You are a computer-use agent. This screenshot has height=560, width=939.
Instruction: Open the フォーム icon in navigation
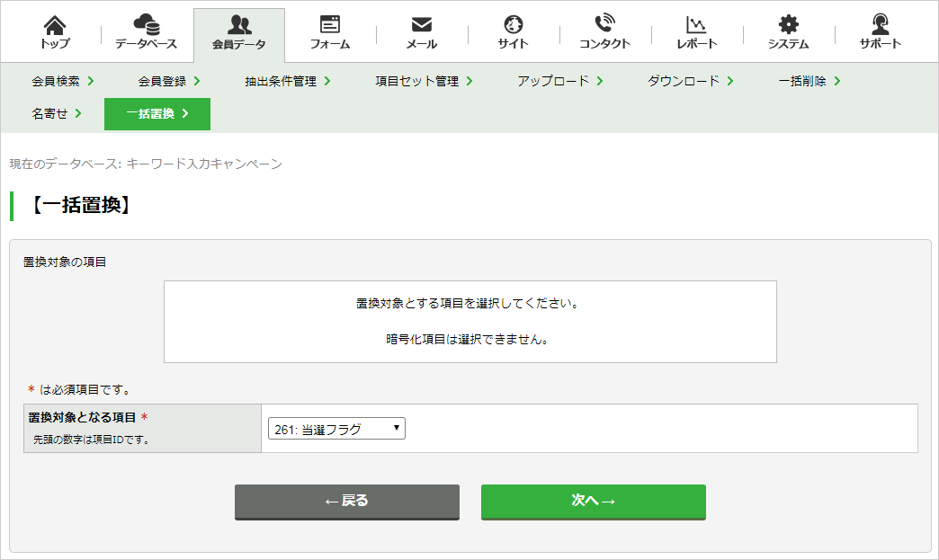[x=330, y=24]
